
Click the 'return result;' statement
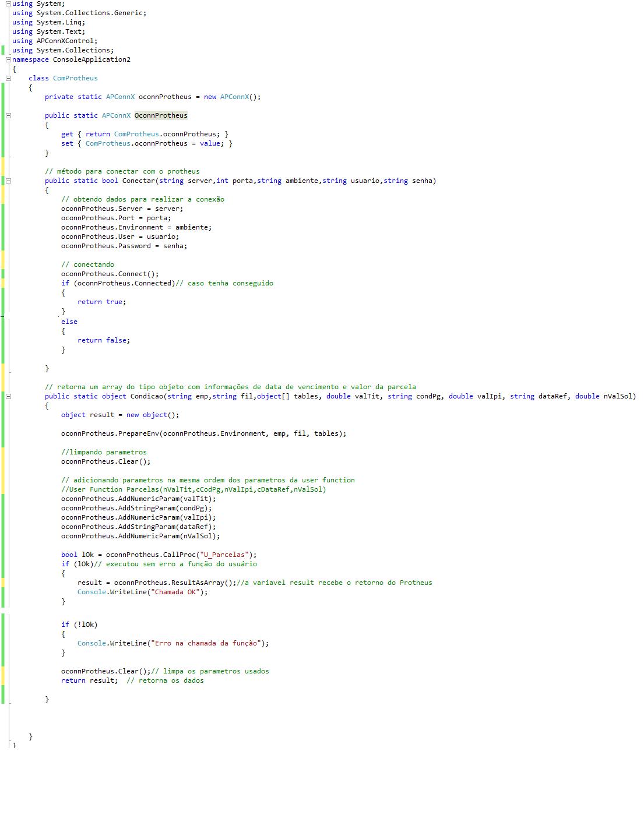(x=89, y=680)
